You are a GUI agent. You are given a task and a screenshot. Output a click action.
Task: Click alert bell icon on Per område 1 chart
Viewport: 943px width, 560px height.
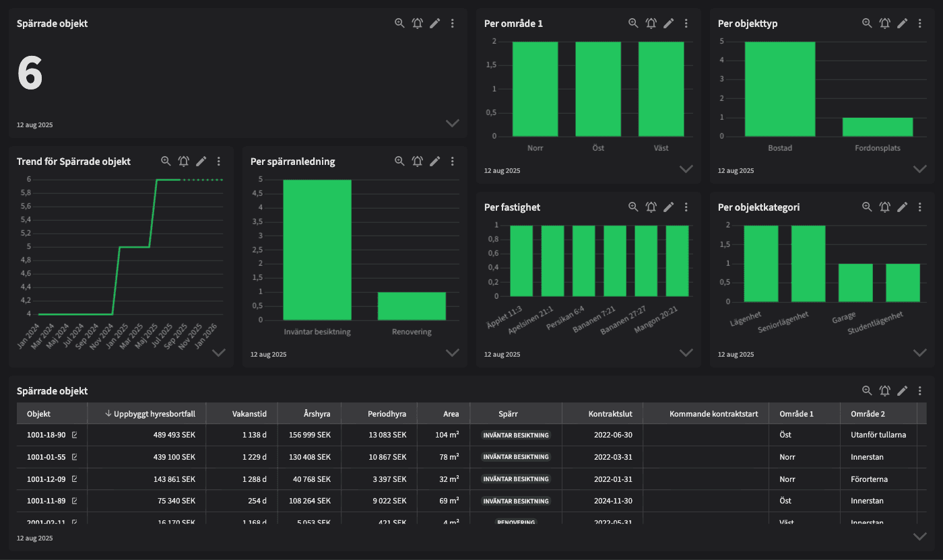[x=651, y=23]
